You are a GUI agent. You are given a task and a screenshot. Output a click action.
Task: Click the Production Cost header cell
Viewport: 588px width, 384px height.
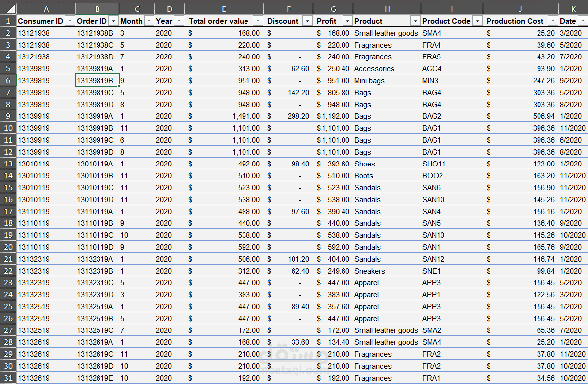click(521, 21)
